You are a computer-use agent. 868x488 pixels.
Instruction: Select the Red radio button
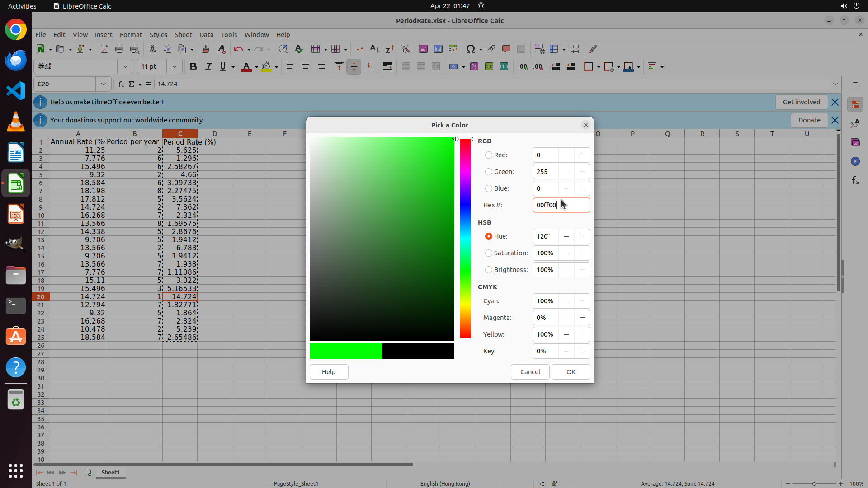tap(488, 155)
